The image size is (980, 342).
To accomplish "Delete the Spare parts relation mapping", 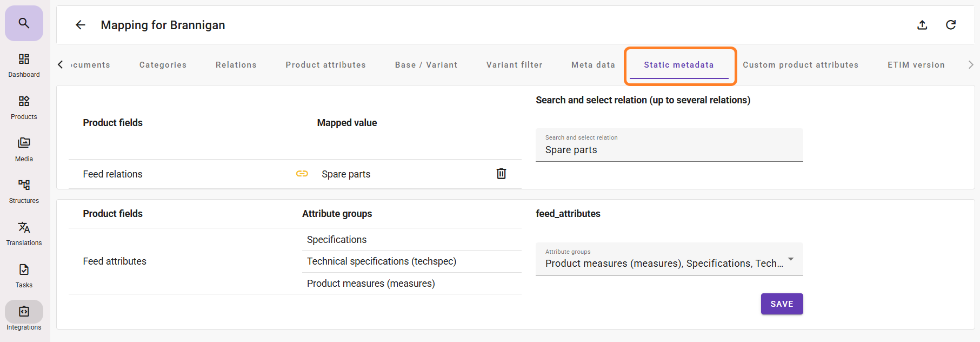I will point(501,174).
